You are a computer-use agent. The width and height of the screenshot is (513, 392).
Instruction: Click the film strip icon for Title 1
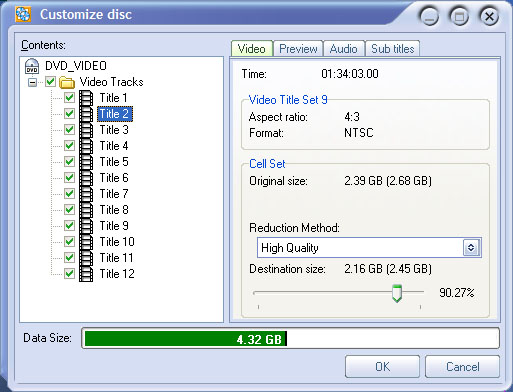pyautogui.click(x=86, y=98)
